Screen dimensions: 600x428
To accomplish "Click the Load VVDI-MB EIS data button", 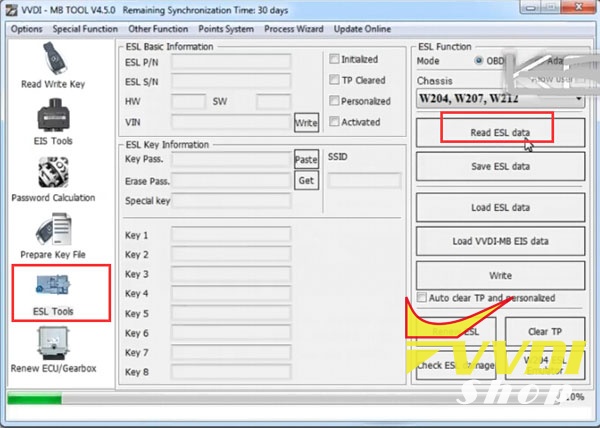I will click(x=499, y=241).
